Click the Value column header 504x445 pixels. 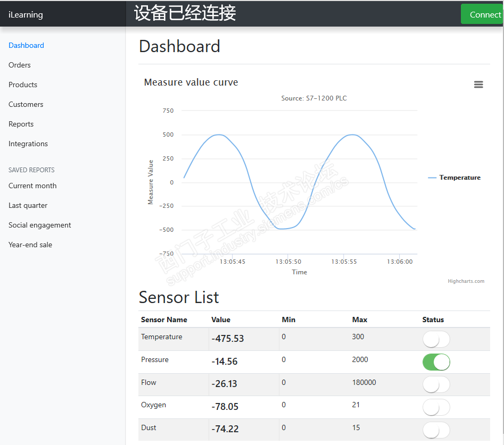pyautogui.click(x=221, y=320)
